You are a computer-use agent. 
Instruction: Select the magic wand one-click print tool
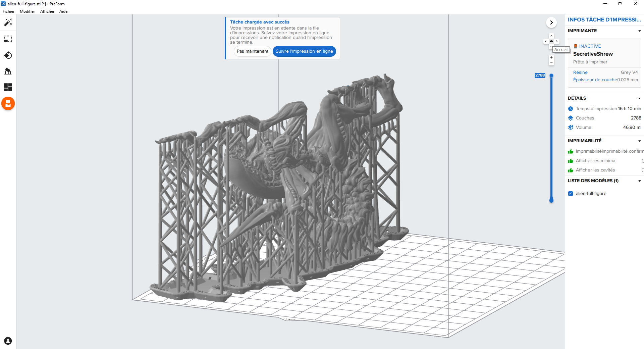tap(8, 22)
